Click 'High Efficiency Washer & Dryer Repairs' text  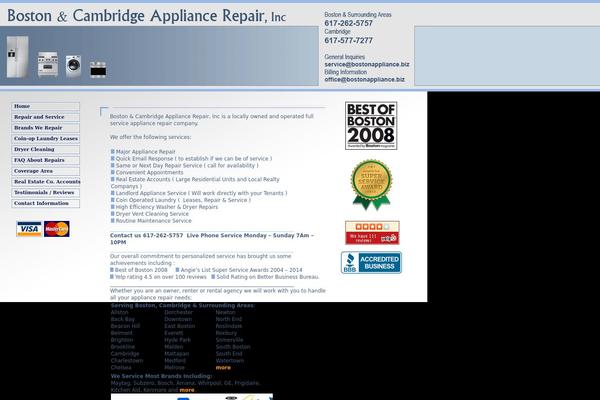coord(166,207)
